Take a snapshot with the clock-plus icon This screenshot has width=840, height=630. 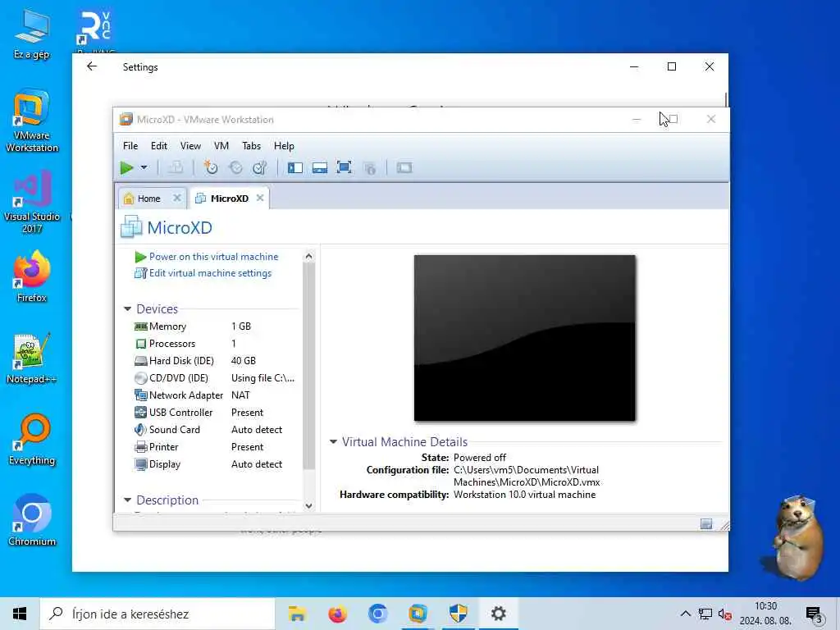point(211,167)
